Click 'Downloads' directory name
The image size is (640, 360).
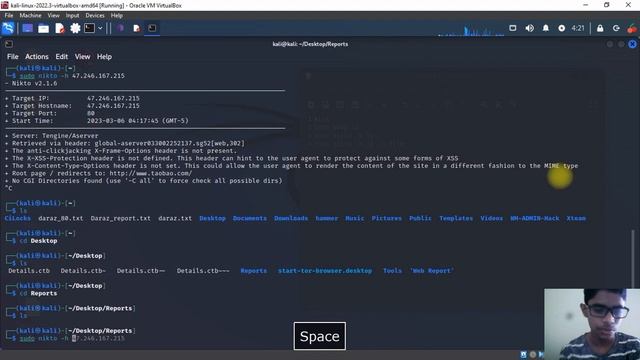click(x=291, y=218)
